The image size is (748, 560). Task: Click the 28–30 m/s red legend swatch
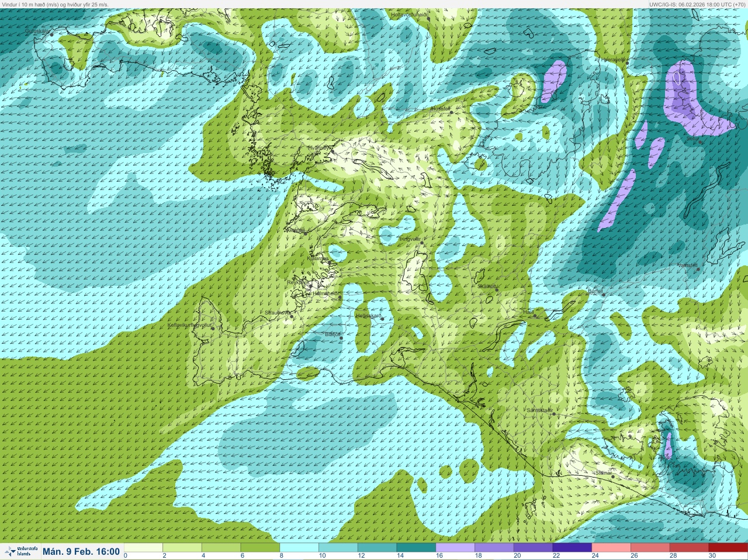point(690,548)
